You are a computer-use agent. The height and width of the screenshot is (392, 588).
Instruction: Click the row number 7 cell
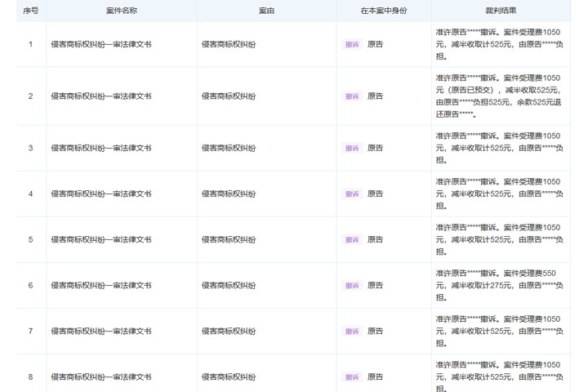point(30,331)
